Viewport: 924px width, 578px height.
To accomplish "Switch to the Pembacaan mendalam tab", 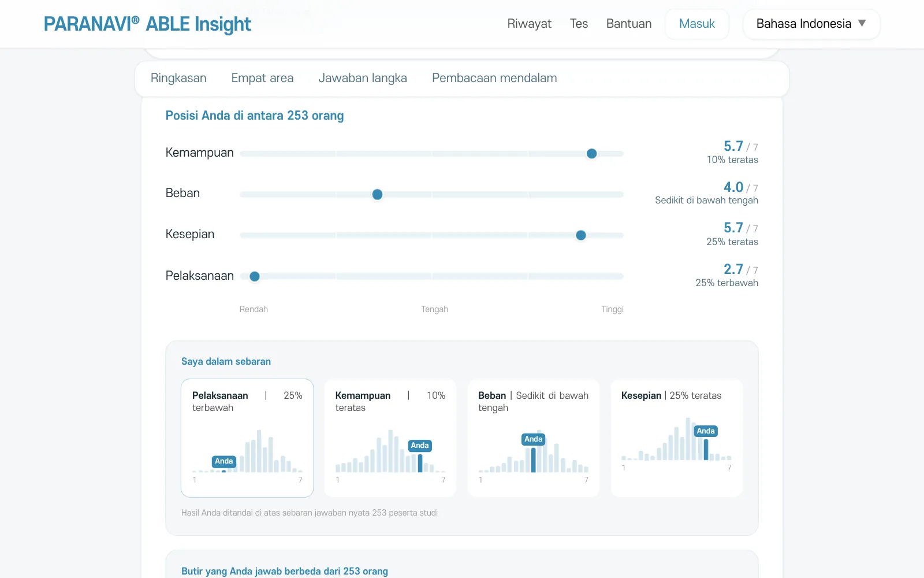I will pos(494,78).
